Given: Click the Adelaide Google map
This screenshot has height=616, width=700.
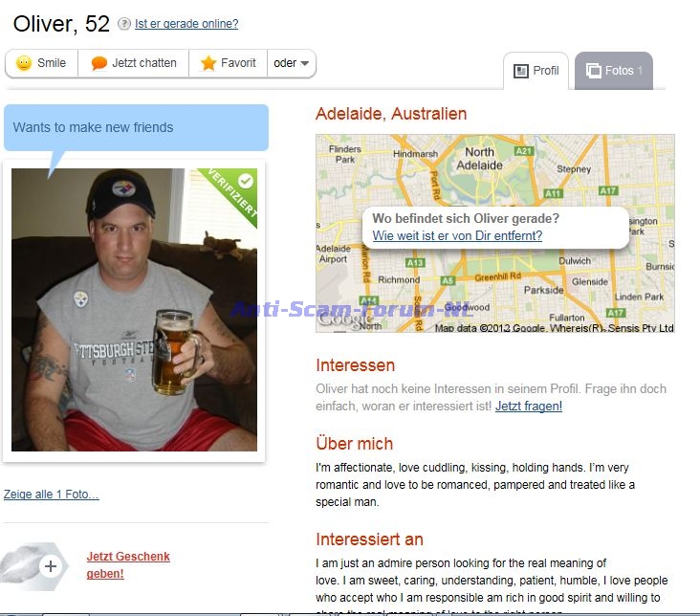Looking at the screenshot, I should click(495, 233).
